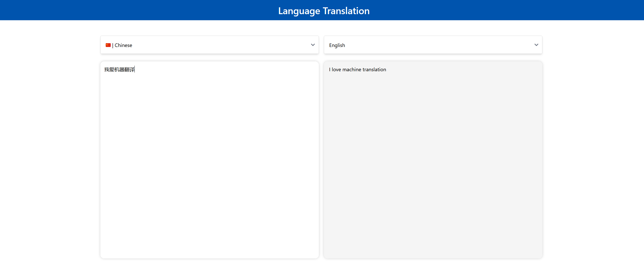Click the word "translation" in the output text
This screenshot has width=644, height=267.
point(374,69)
